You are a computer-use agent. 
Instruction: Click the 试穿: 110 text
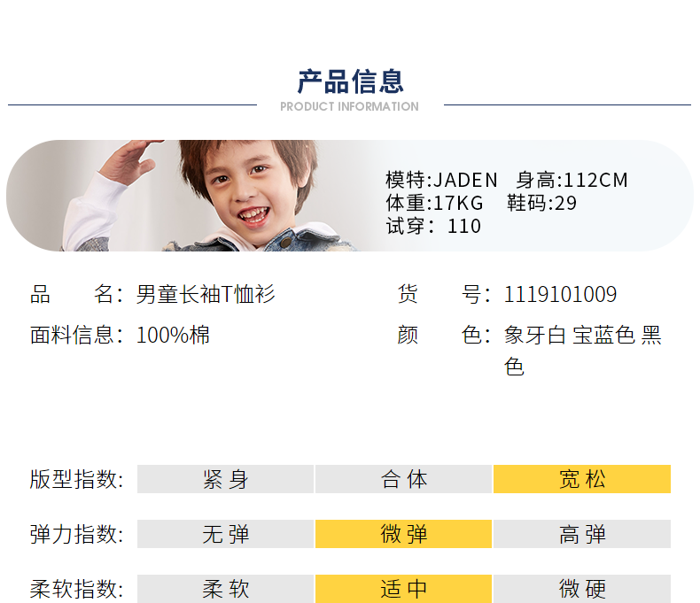(x=433, y=226)
